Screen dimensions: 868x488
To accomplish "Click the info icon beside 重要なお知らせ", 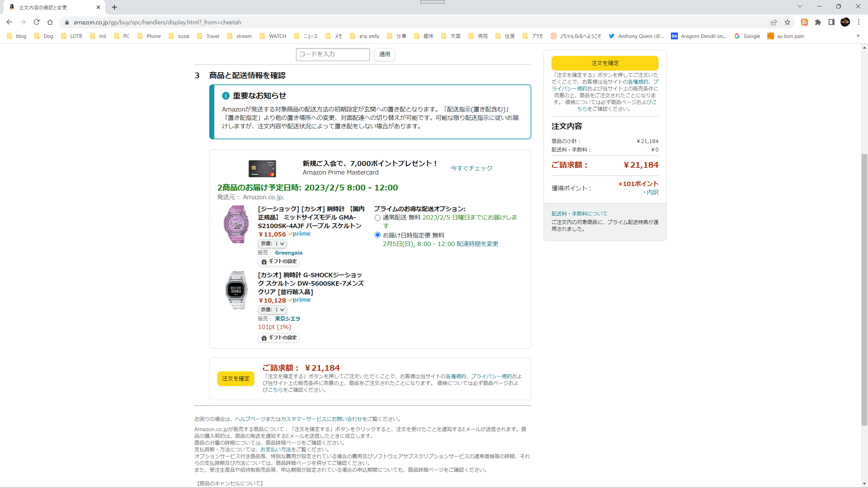I will pos(225,96).
